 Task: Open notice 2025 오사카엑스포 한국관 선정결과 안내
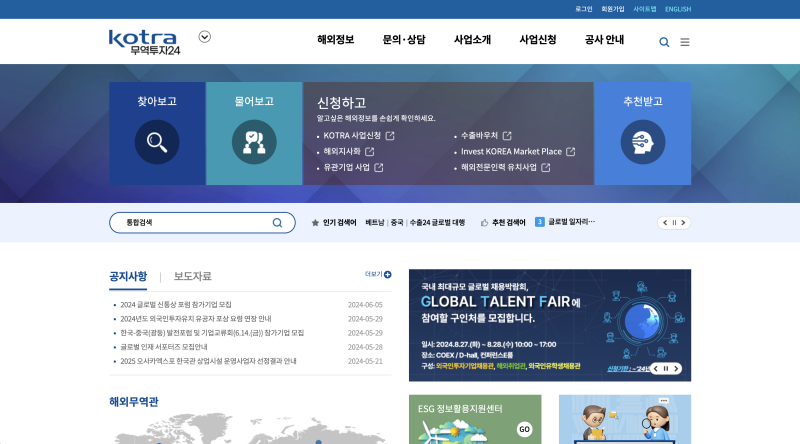208,361
